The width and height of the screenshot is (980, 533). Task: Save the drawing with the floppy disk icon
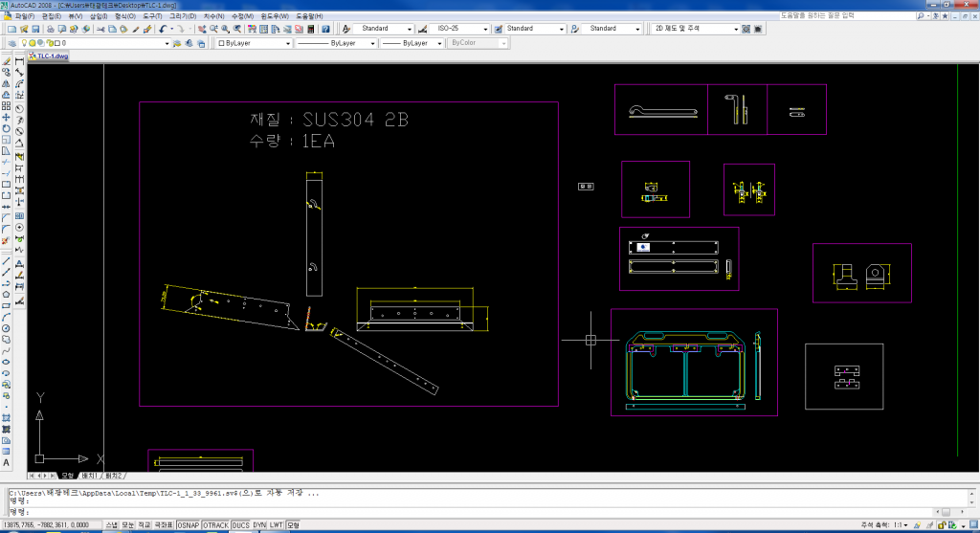pos(35,29)
